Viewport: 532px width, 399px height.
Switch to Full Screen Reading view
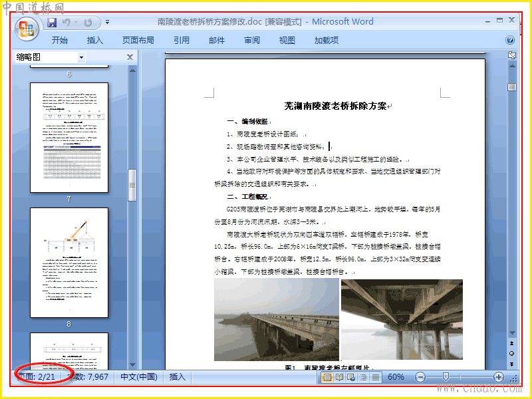[339, 377]
